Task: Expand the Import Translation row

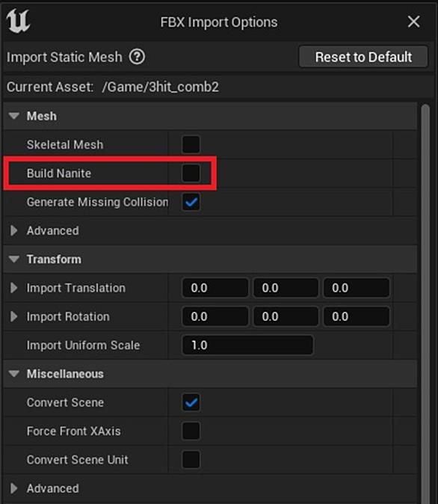Action: click(x=13, y=288)
